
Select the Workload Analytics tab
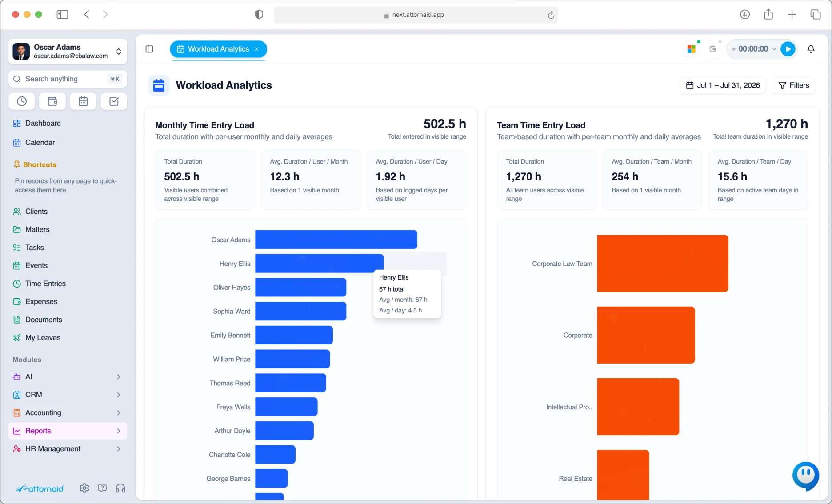point(218,49)
